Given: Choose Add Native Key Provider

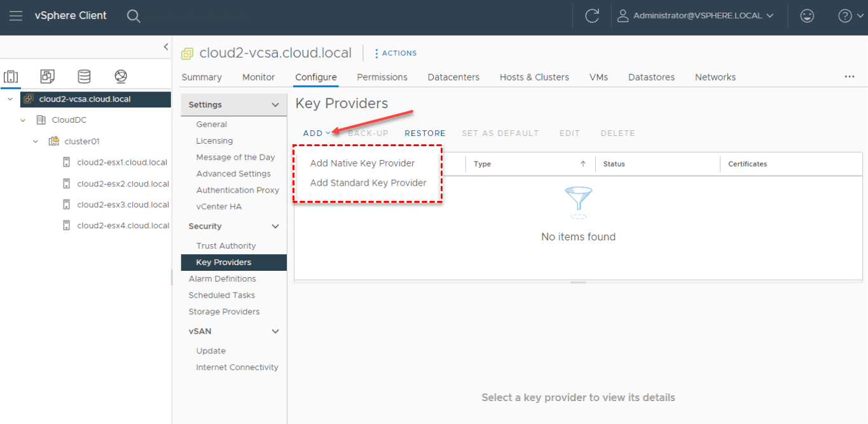Looking at the screenshot, I should [362, 163].
